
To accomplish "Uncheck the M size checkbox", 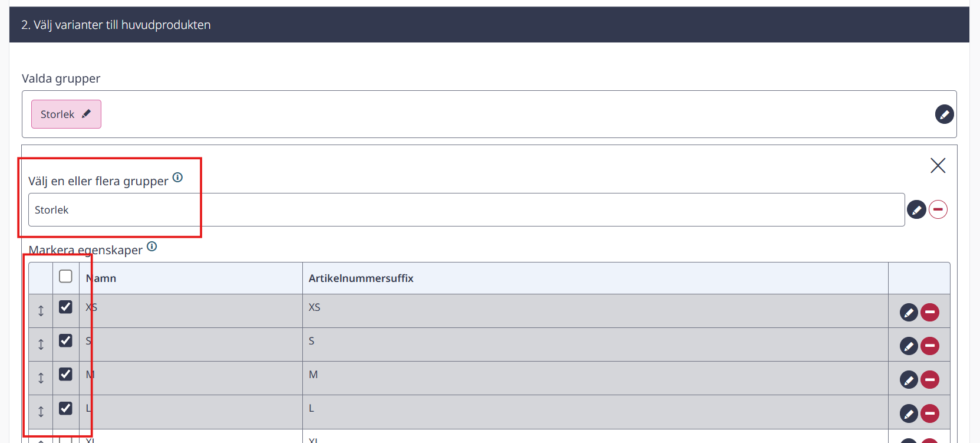I will [65, 374].
